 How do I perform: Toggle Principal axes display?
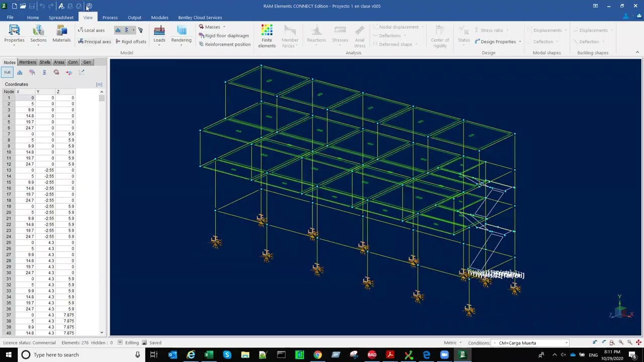[94, 42]
